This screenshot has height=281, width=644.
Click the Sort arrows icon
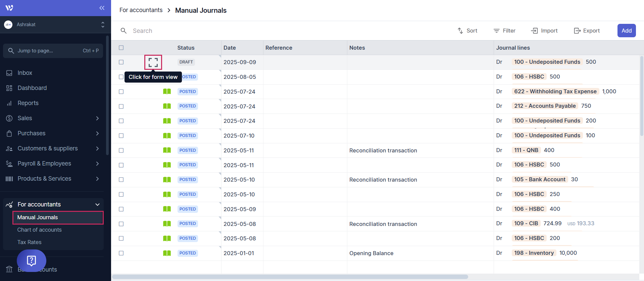460,31
